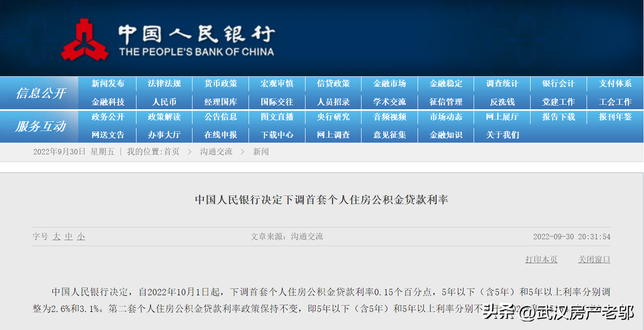Select 关于我们 menu entry
The height and width of the screenshot is (330, 644).
click(503, 135)
